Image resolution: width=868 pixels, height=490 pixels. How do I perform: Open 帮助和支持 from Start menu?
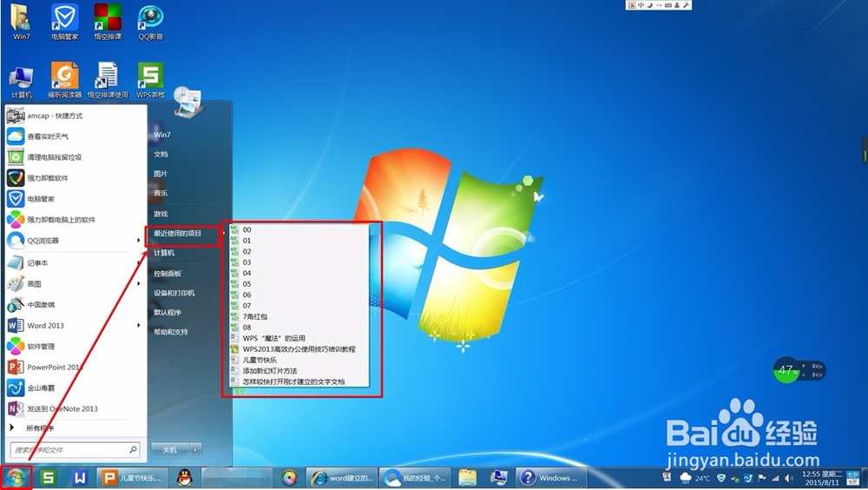tap(170, 332)
